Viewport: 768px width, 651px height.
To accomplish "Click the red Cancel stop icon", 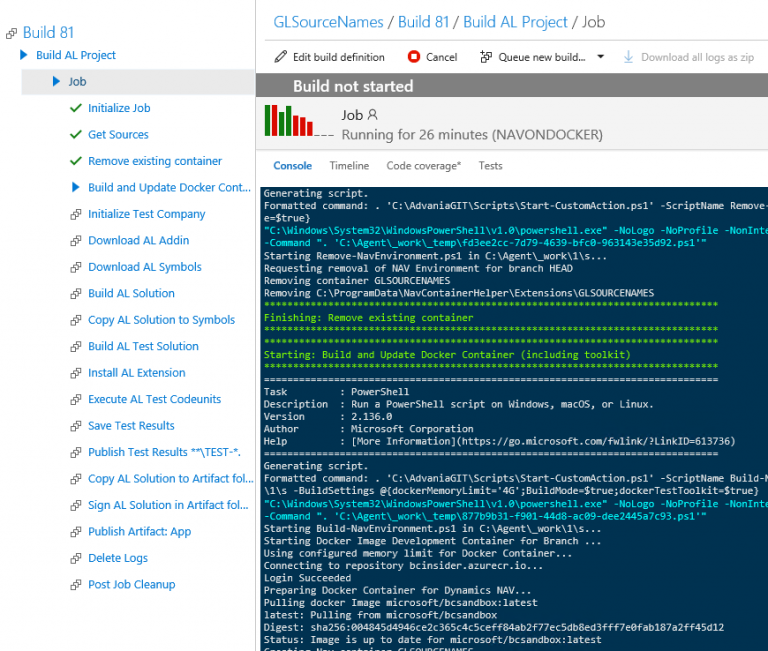I will 414,57.
